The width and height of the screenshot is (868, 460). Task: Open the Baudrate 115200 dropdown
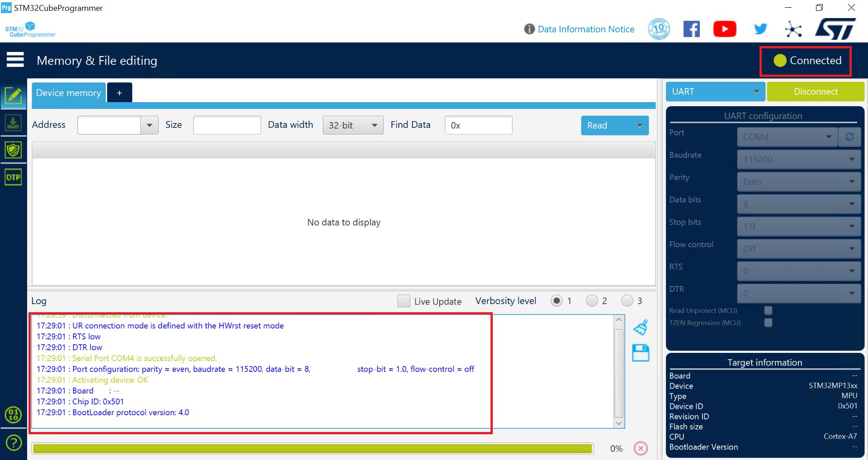tap(799, 159)
